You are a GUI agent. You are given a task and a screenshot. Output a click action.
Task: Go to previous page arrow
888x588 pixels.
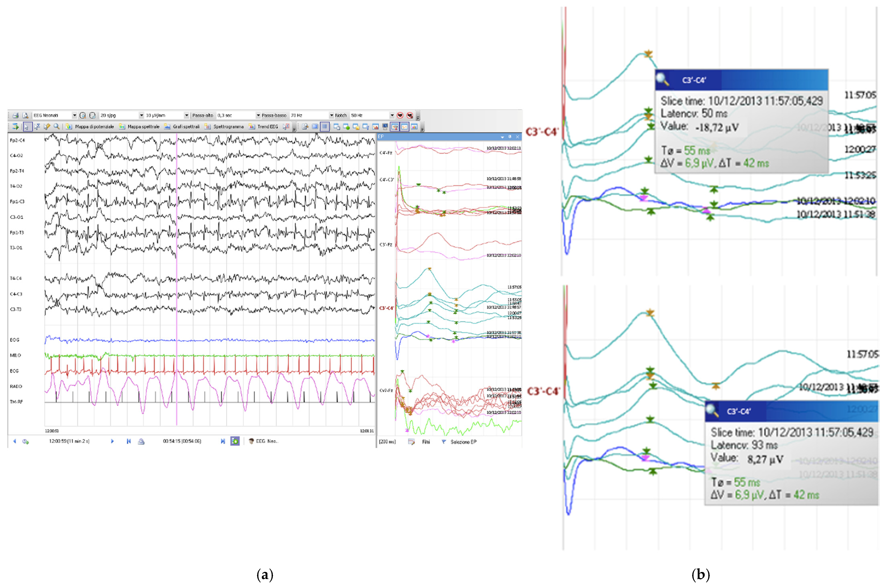point(15,441)
